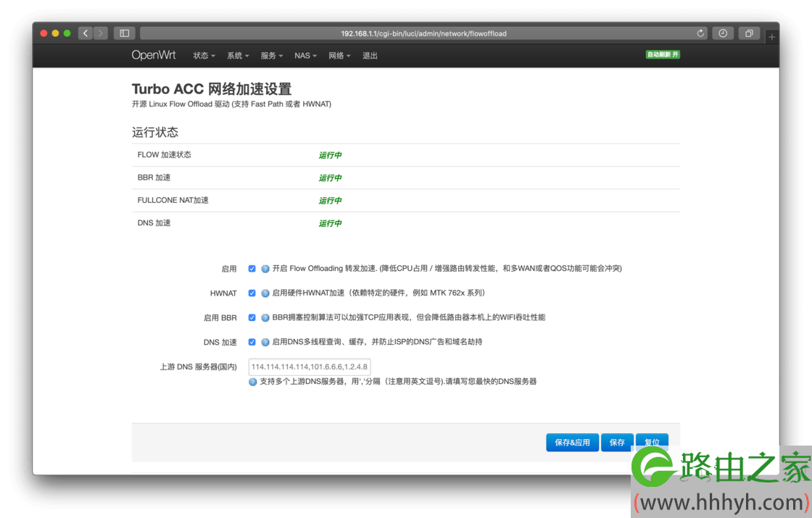Image resolution: width=812 pixels, height=518 pixels.
Task: Click the 保存 button
Action: click(x=617, y=443)
